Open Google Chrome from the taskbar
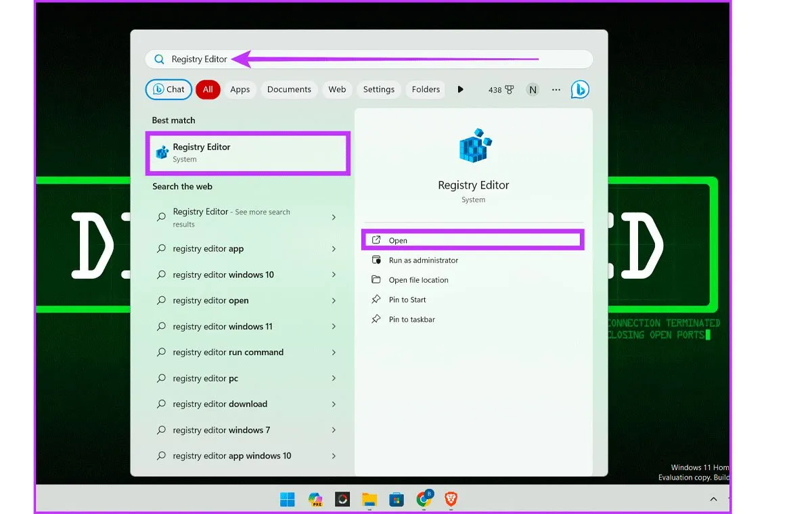812x514 pixels. (x=424, y=499)
